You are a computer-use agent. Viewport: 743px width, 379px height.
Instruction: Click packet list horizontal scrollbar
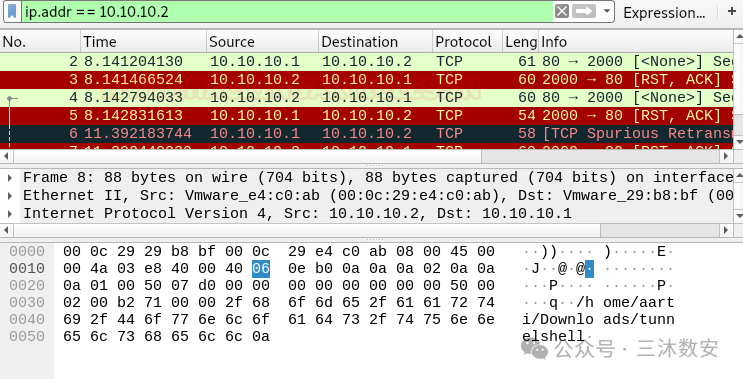[x=247, y=156]
